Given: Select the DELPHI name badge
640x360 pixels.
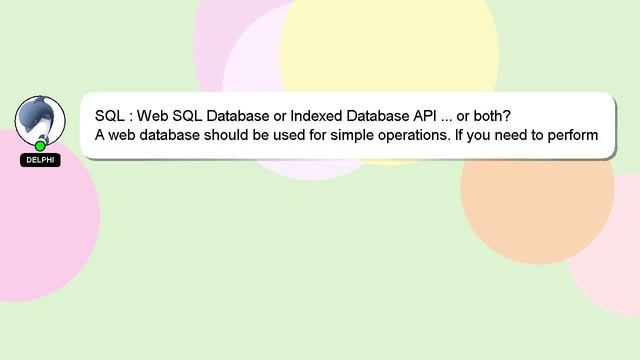Looking at the screenshot, I should [x=40, y=160].
